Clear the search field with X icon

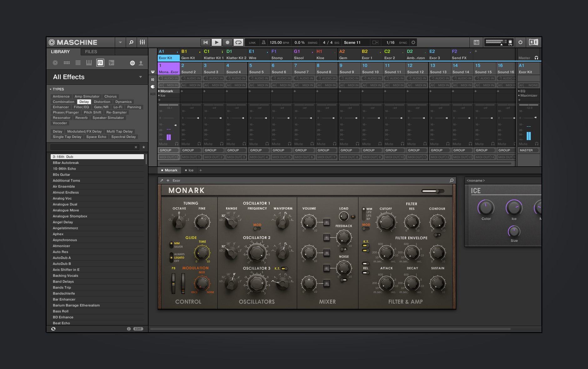click(136, 147)
